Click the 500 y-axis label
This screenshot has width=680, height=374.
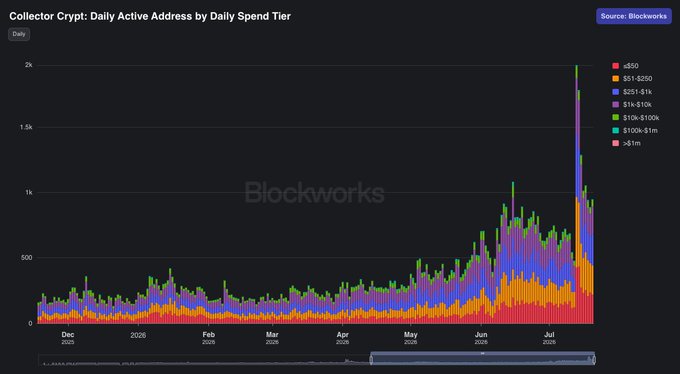click(27, 258)
